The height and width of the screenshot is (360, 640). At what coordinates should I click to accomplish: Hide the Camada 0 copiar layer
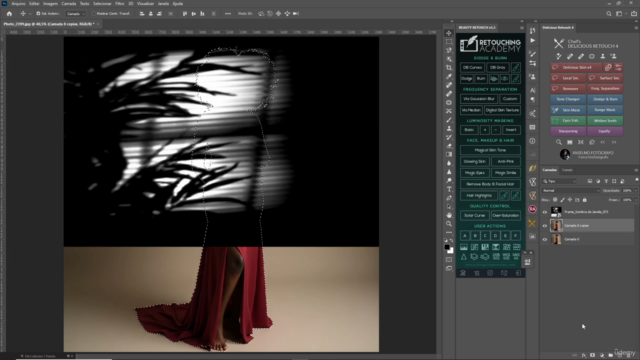point(545,226)
